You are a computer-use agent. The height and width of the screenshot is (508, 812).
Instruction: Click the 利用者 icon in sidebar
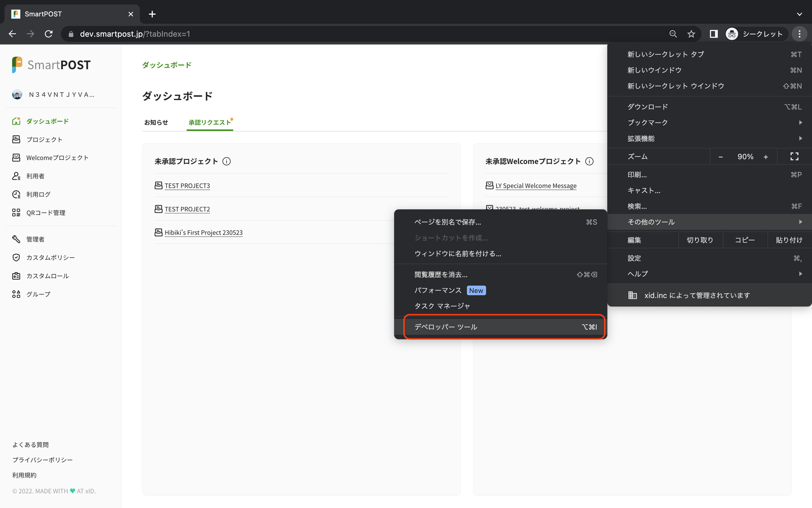16,176
